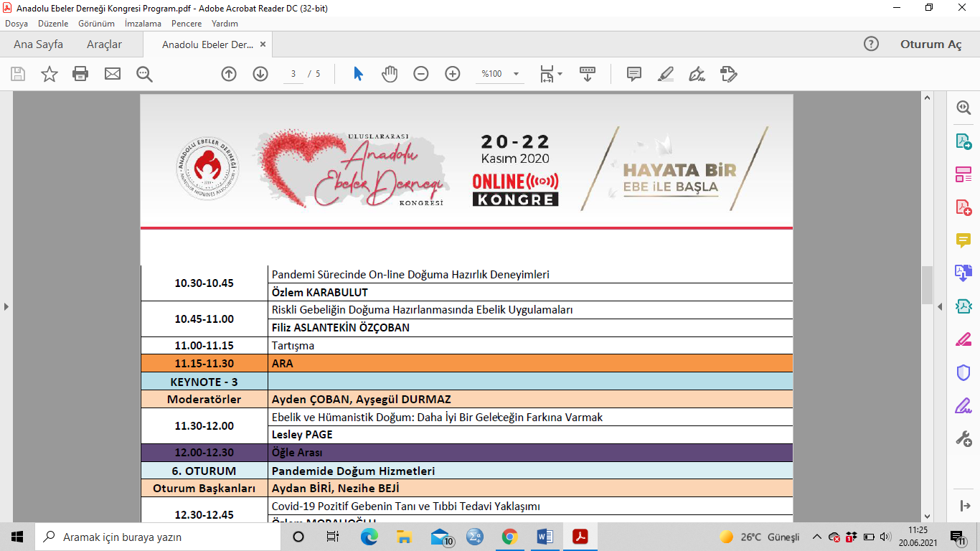Activate the selection arrow tool
This screenshot has width=980, height=551.
coord(358,74)
